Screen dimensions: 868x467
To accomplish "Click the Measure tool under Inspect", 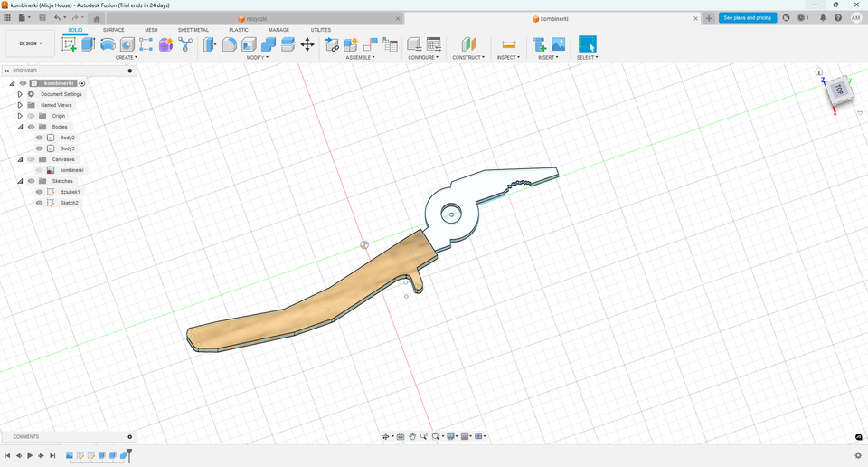I will [x=508, y=44].
